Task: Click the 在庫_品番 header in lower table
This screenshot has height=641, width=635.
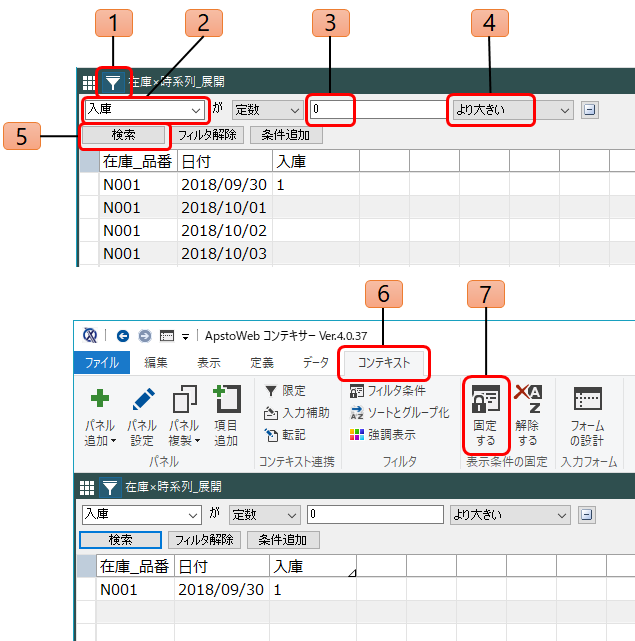Action: pos(135,567)
